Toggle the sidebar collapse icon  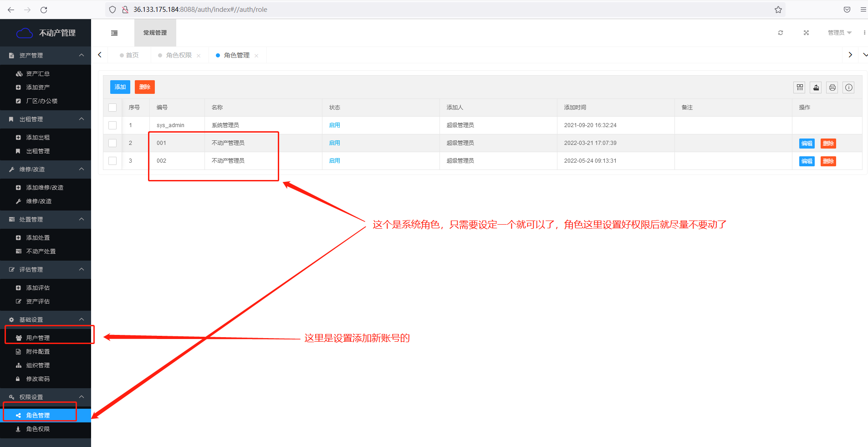tap(114, 33)
